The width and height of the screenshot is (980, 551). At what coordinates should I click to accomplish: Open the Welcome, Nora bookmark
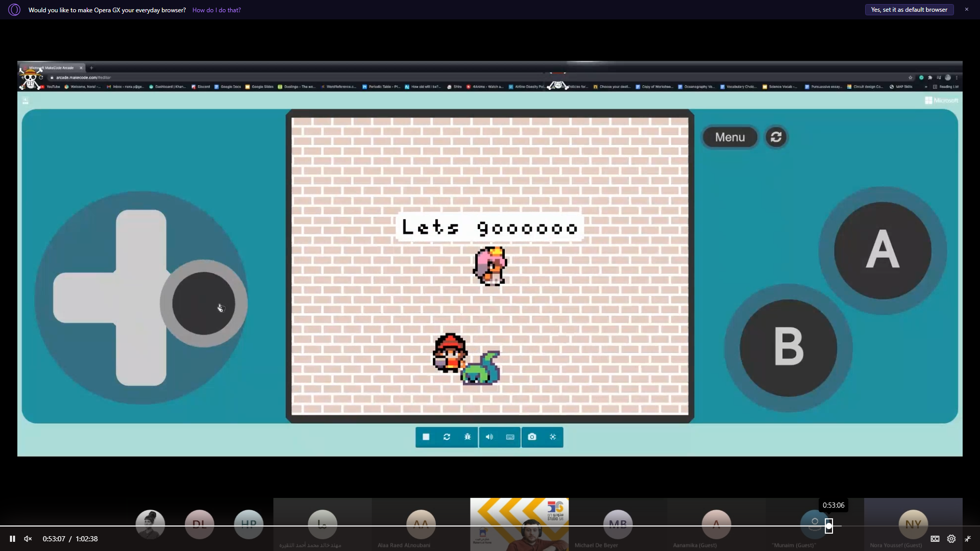coord(82,87)
